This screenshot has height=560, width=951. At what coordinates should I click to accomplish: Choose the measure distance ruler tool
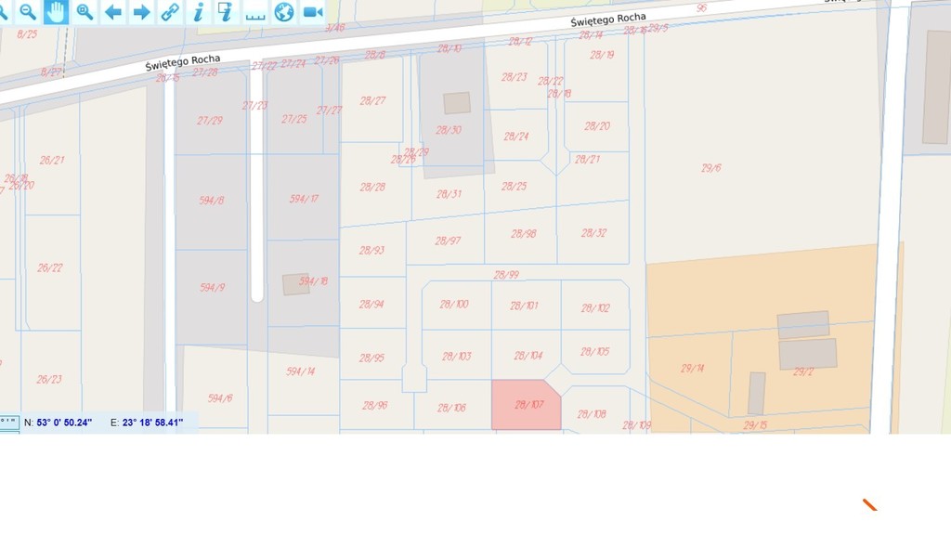pos(254,12)
